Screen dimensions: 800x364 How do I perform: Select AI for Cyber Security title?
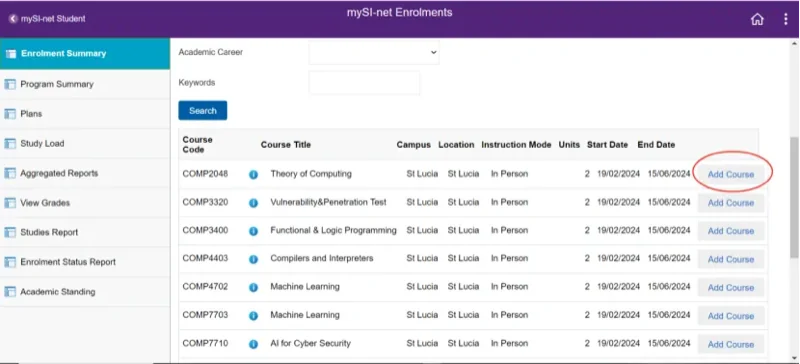[x=311, y=343]
